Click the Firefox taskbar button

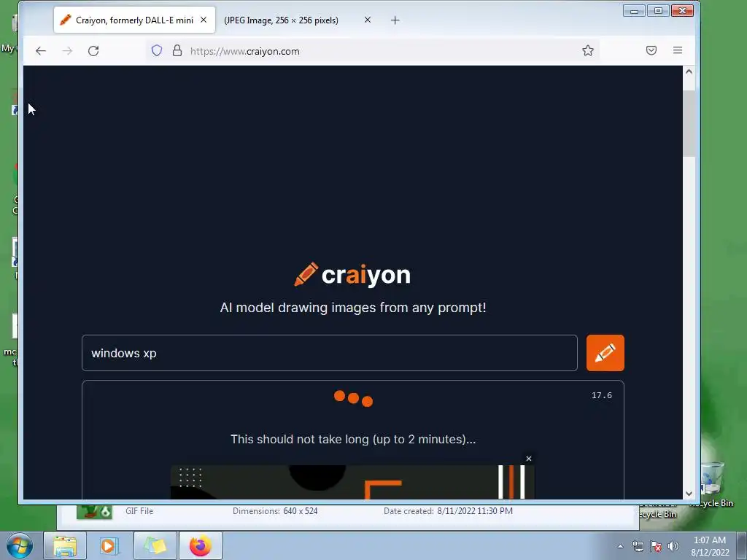(201, 545)
